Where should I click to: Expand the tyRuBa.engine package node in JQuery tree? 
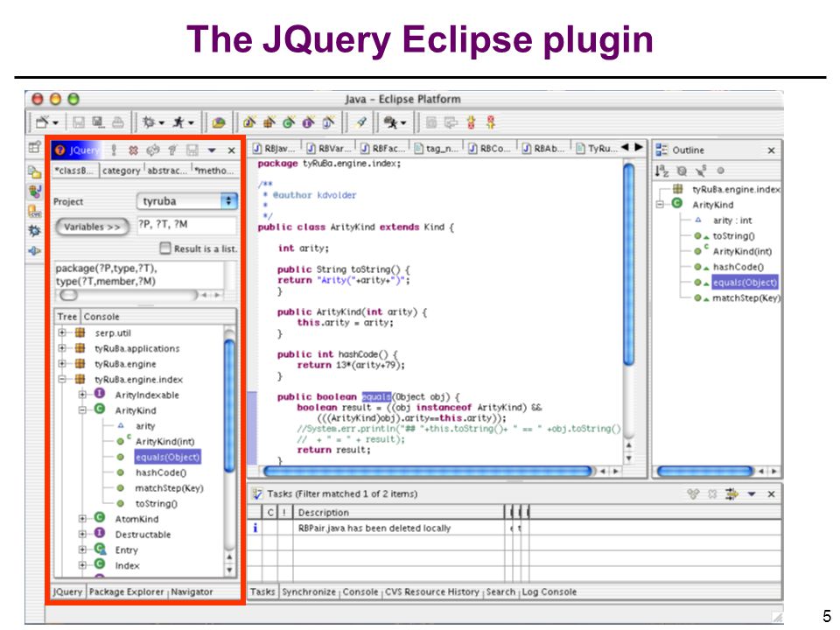(62, 364)
